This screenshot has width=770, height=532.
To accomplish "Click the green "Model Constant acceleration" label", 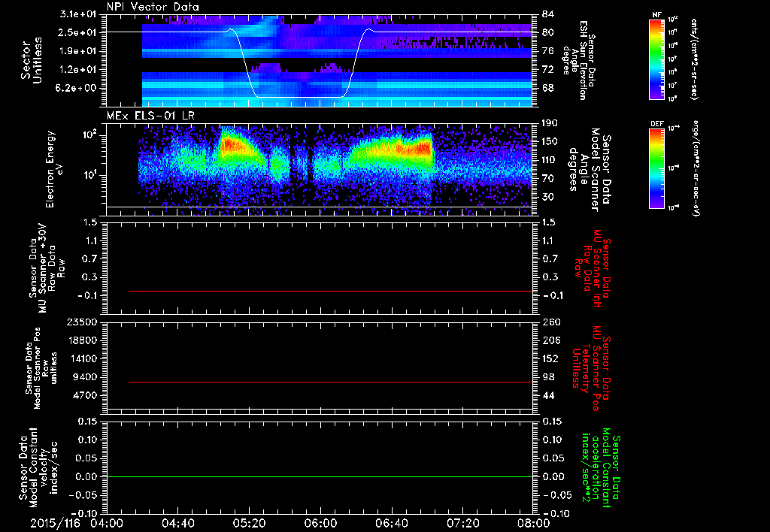I will coord(601,467).
